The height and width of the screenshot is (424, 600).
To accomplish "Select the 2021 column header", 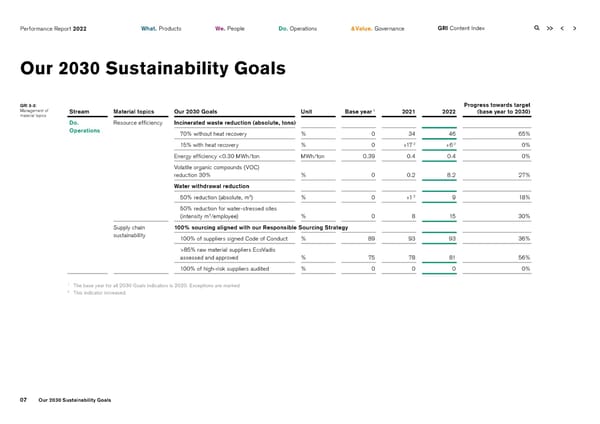I will pos(408,112).
